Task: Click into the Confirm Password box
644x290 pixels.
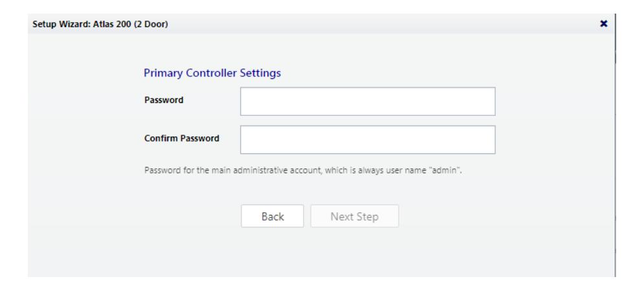Action: (x=368, y=140)
